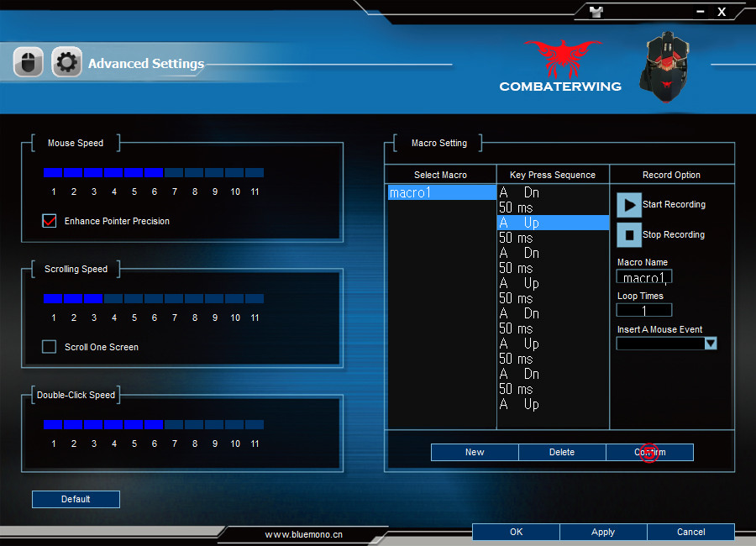Open the gear Advanced Settings icon
The height and width of the screenshot is (546, 756).
66,62
